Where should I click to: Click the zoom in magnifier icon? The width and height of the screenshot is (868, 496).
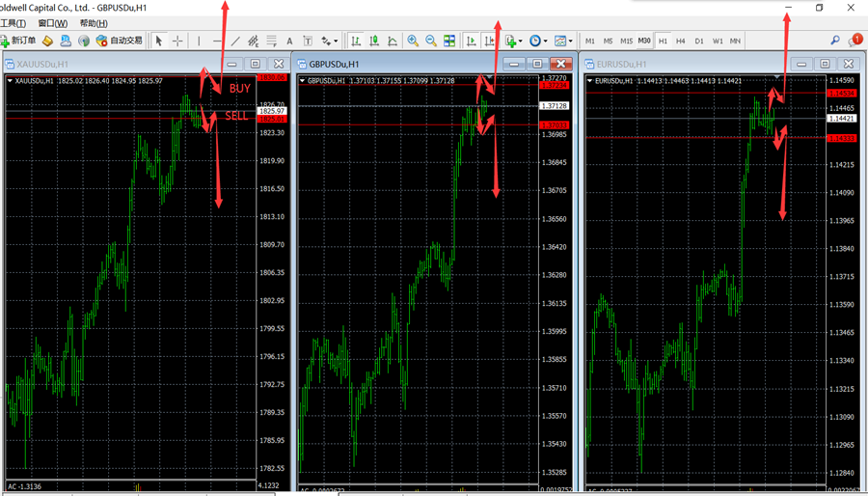[x=413, y=41]
